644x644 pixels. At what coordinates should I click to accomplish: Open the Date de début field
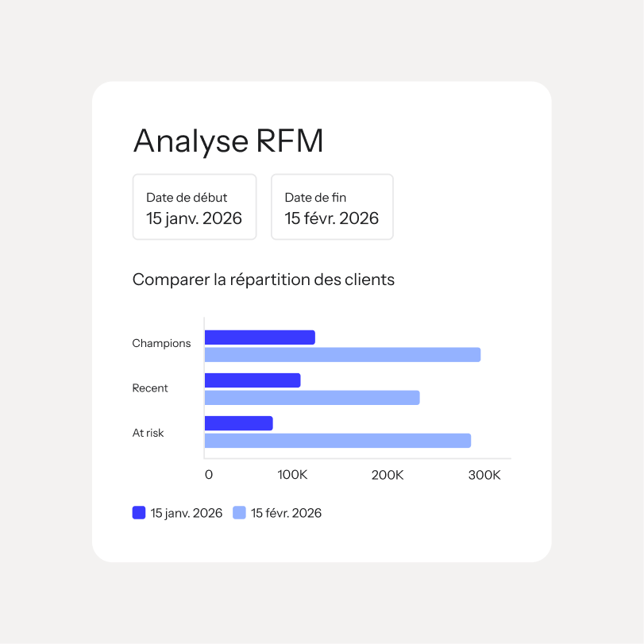195,206
